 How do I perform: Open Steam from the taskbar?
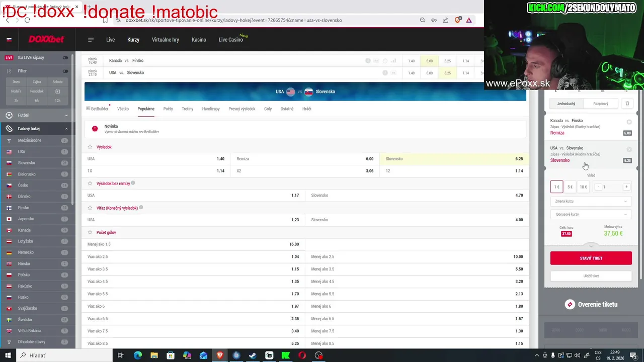coord(253,355)
